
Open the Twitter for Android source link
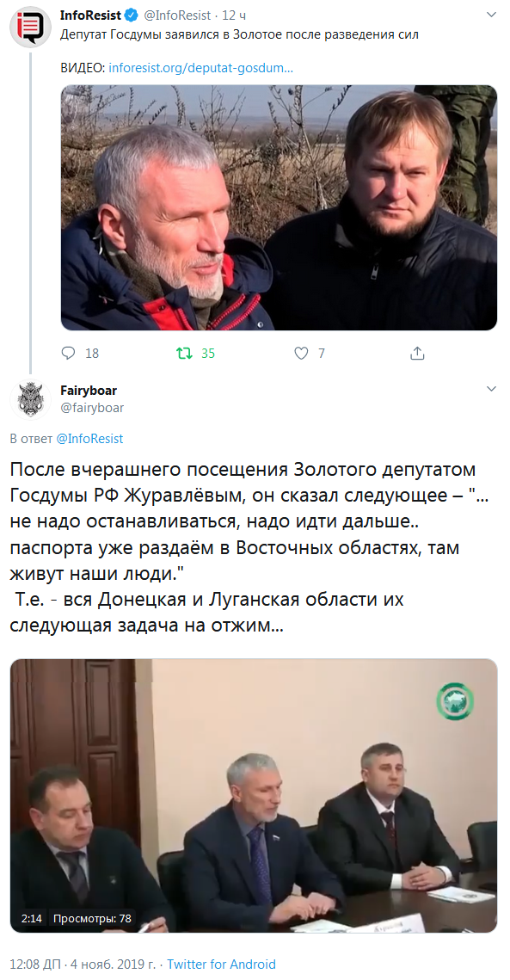click(221, 964)
